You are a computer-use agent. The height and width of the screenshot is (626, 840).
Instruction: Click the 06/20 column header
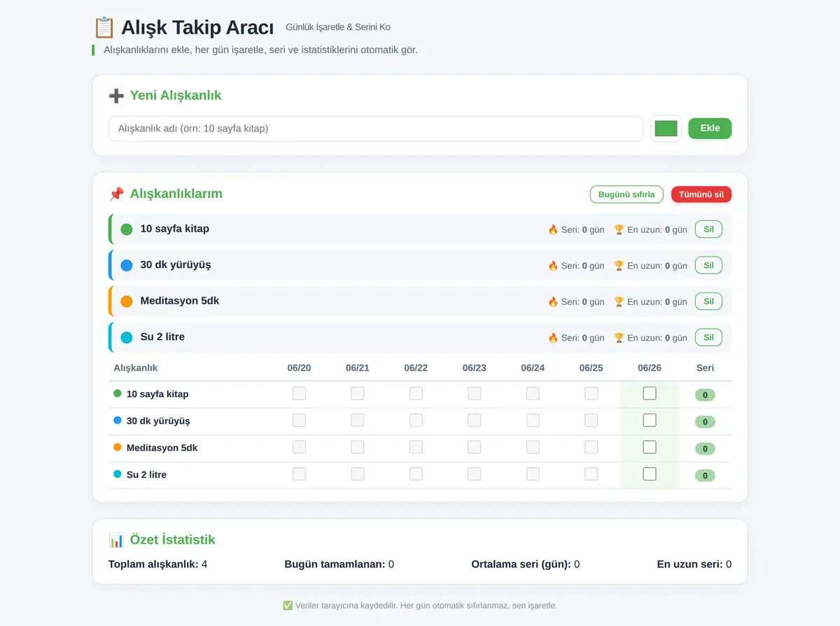click(299, 368)
